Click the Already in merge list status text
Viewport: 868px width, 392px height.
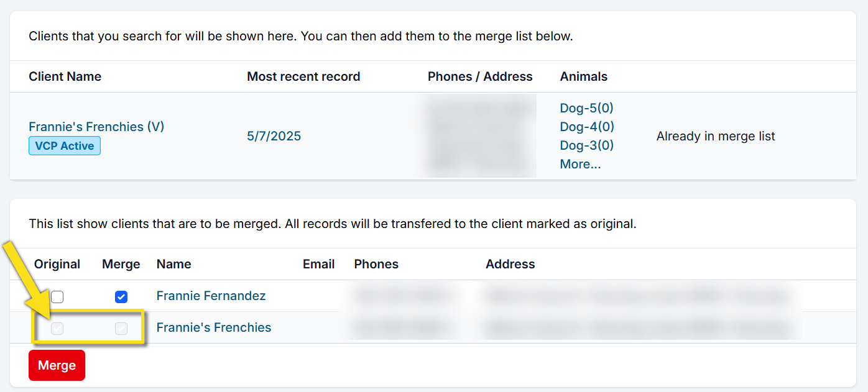pyautogui.click(x=716, y=136)
